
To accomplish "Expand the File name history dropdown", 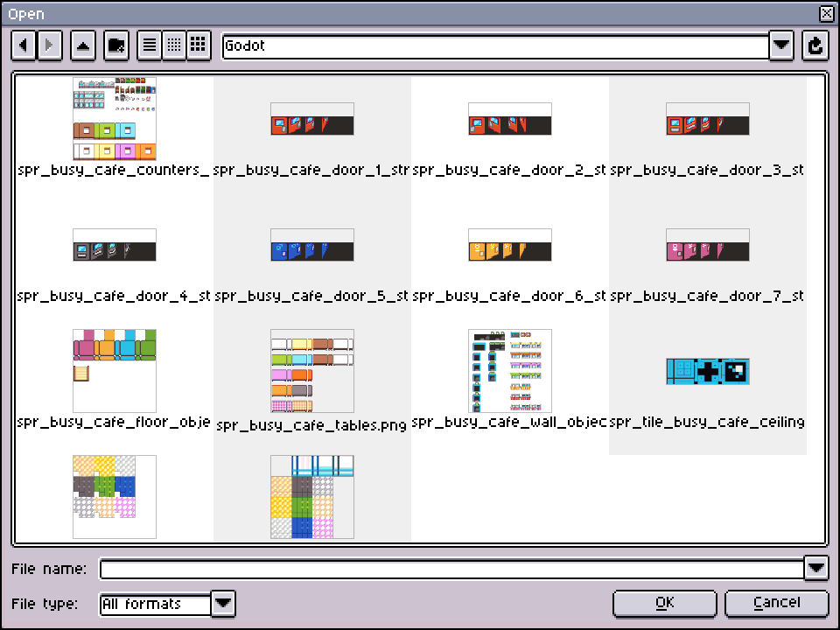I will (x=816, y=569).
